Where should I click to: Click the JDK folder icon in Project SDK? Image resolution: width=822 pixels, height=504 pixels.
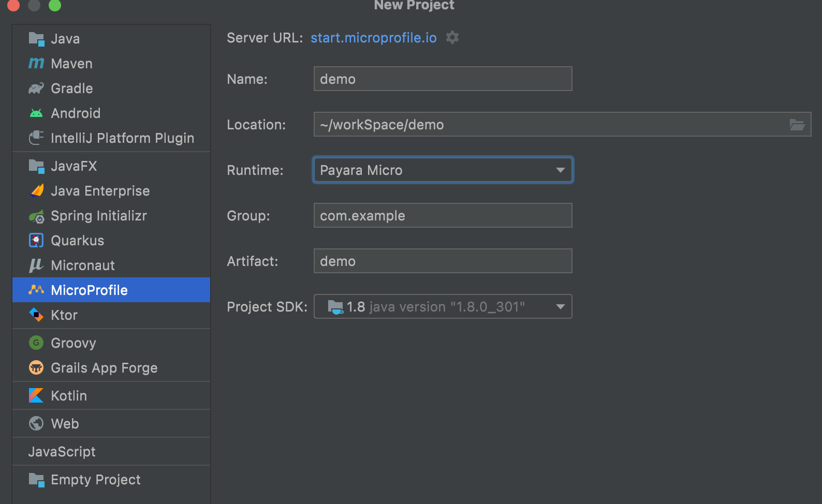335,307
